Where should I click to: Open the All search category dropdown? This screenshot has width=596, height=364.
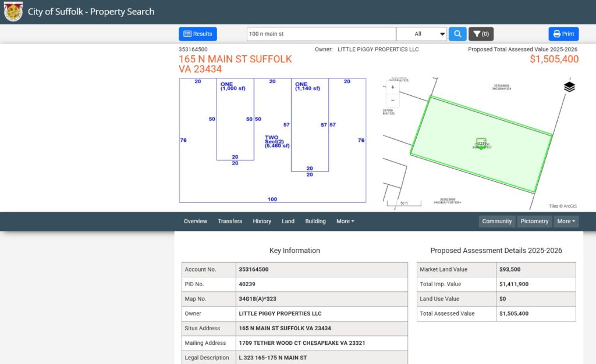(x=421, y=34)
